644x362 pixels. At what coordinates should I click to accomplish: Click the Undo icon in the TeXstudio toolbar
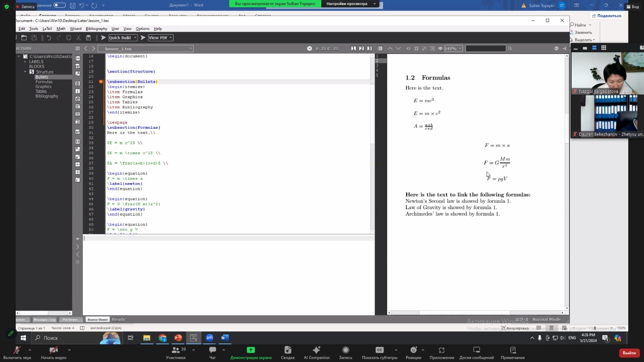(49, 38)
